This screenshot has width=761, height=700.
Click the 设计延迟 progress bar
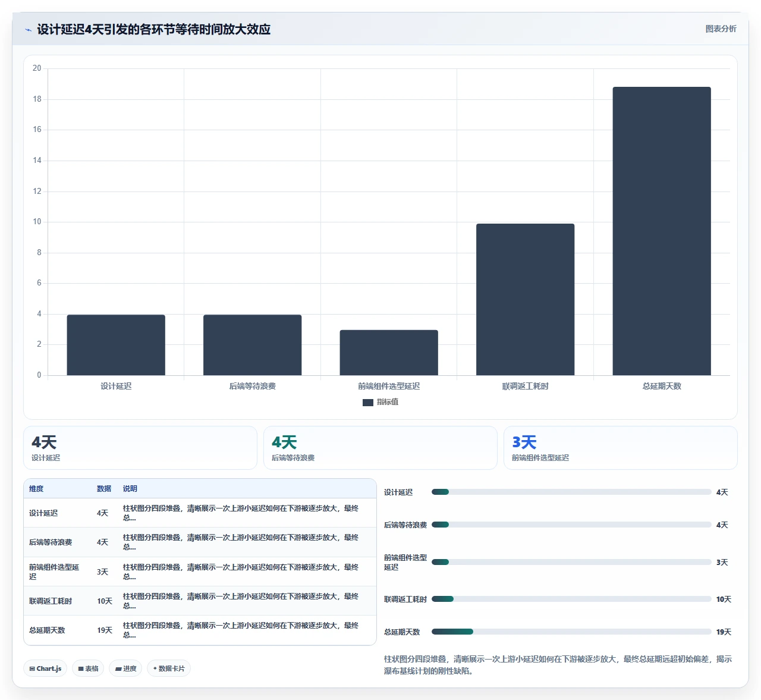click(571, 492)
